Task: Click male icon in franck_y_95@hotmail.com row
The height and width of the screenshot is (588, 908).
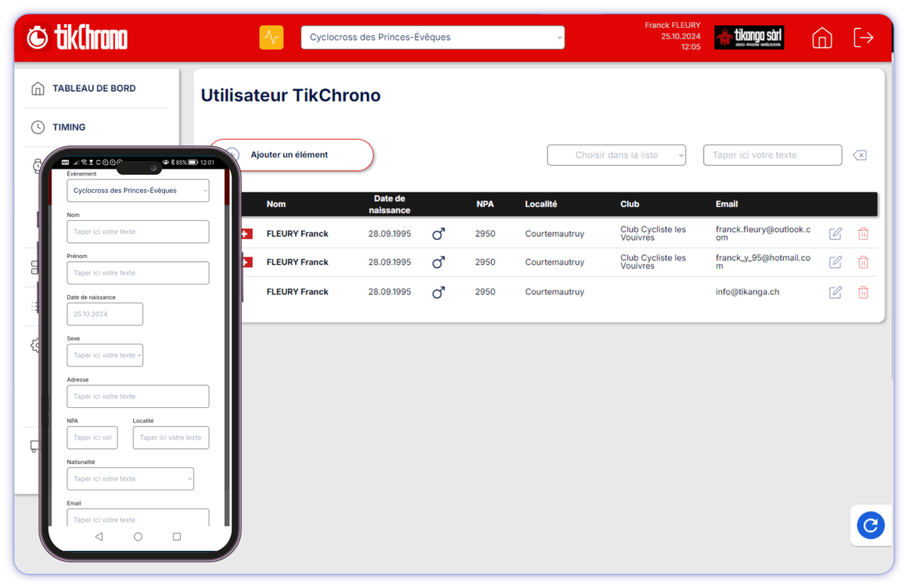Action: [x=438, y=262]
